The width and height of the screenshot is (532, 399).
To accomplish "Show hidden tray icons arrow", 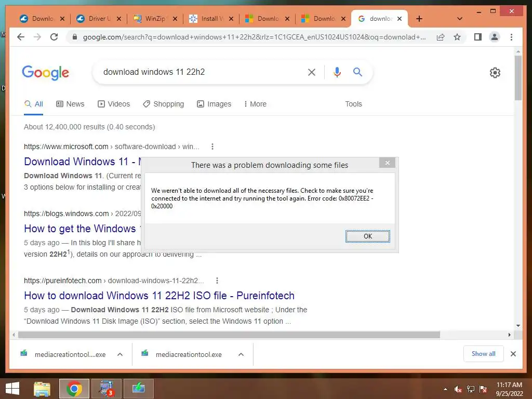I will [x=445, y=389].
